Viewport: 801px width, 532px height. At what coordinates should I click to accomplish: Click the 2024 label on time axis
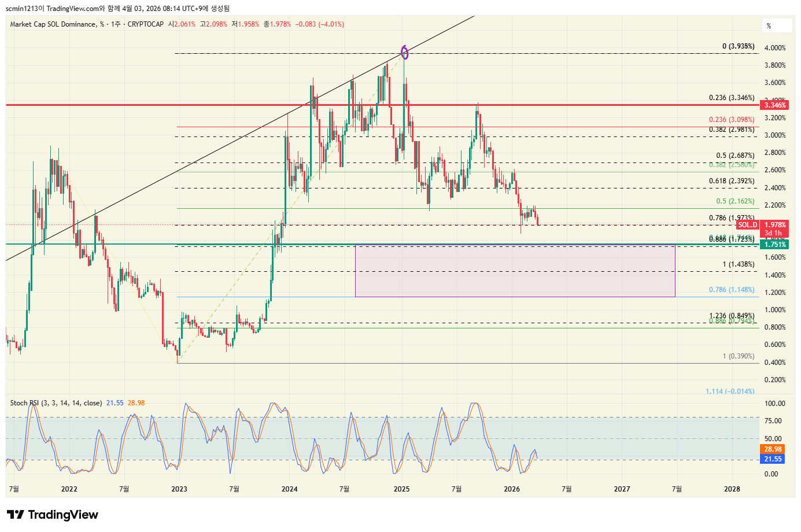(x=289, y=489)
